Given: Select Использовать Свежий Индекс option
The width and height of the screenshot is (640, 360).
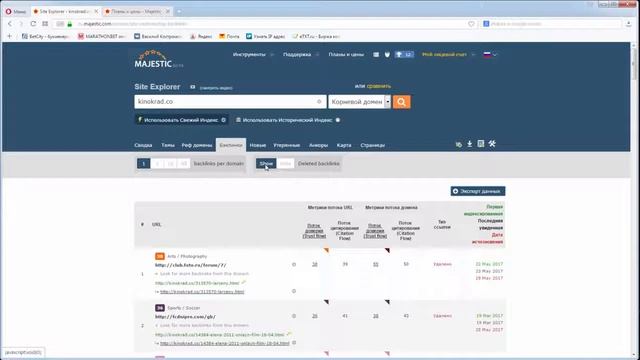Looking at the screenshot, I should (x=182, y=120).
